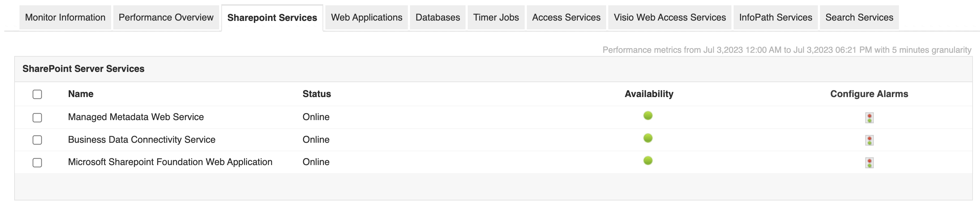980x209 pixels.
Task: Open the Performance Overview tab
Action: pos(166,17)
